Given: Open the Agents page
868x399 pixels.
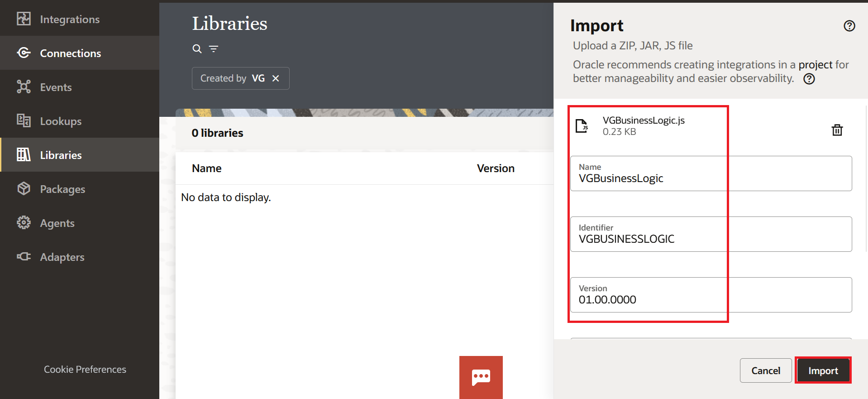Looking at the screenshot, I should (x=57, y=223).
